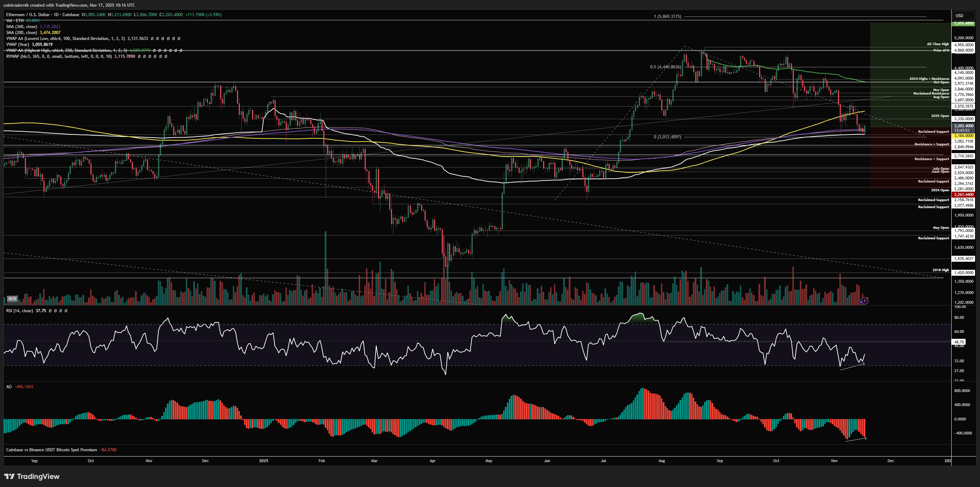Click the AO divergence arrow under latest histogram bars
Image resolution: width=980 pixels, height=487 pixels.
click(856, 440)
